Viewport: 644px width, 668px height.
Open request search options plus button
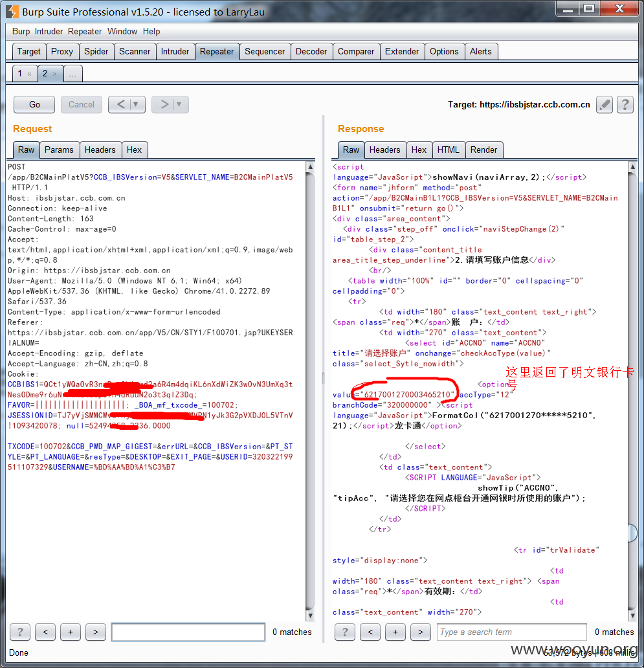click(x=71, y=632)
